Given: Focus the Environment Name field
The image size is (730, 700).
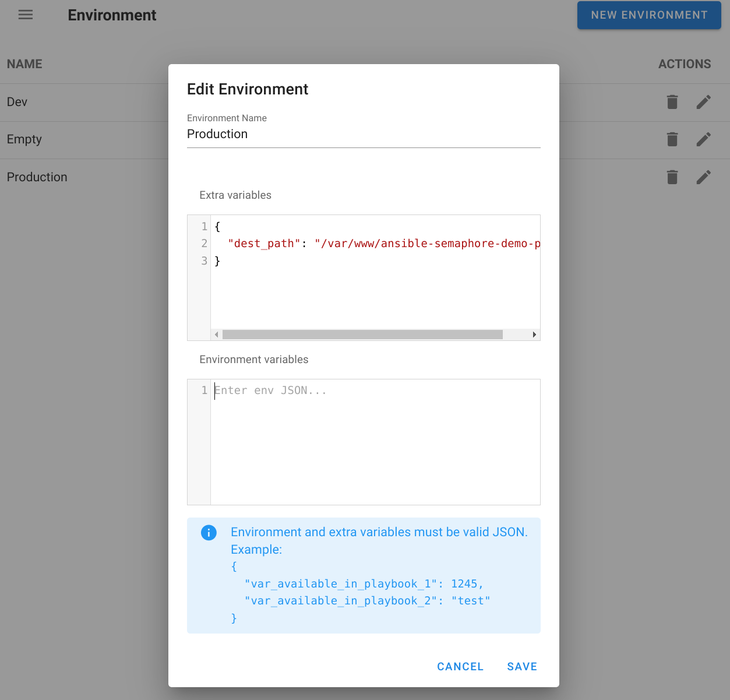Looking at the screenshot, I should (x=363, y=135).
